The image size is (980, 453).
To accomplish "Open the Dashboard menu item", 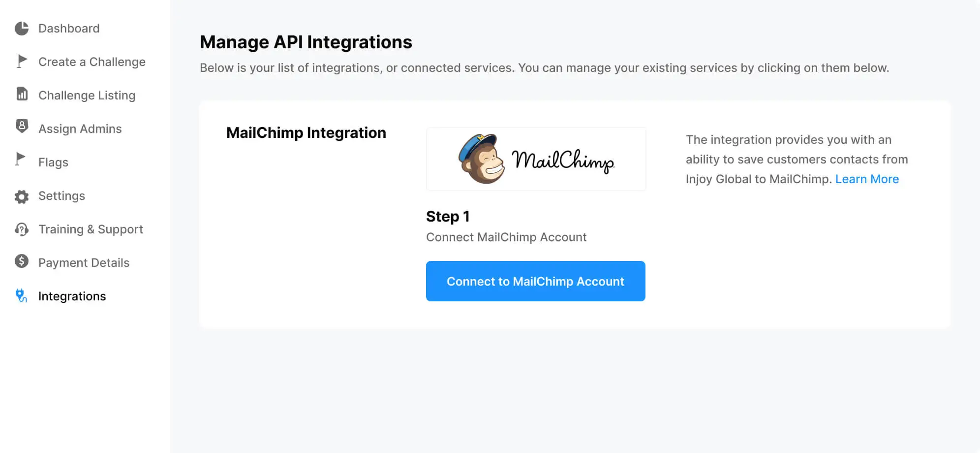I will pyautogui.click(x=69, y=29).
